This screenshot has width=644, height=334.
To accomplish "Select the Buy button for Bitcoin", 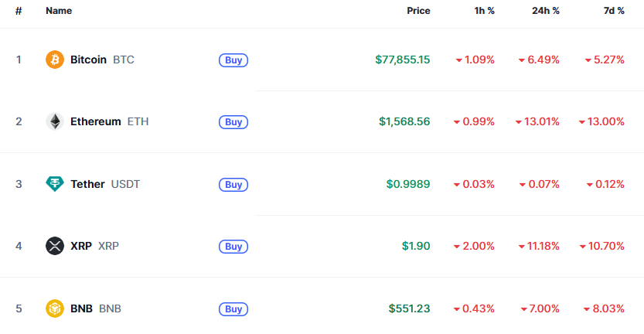I will 233,60.
